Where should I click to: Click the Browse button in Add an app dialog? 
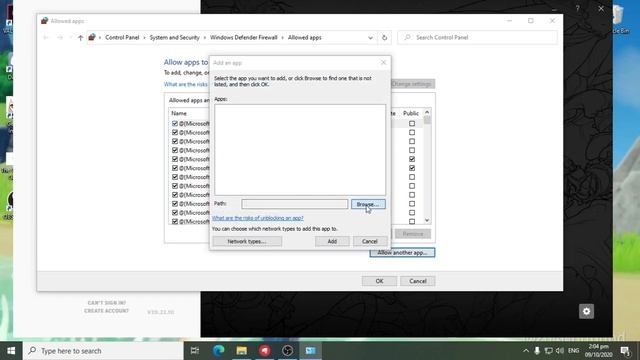[x=368, y=204]
